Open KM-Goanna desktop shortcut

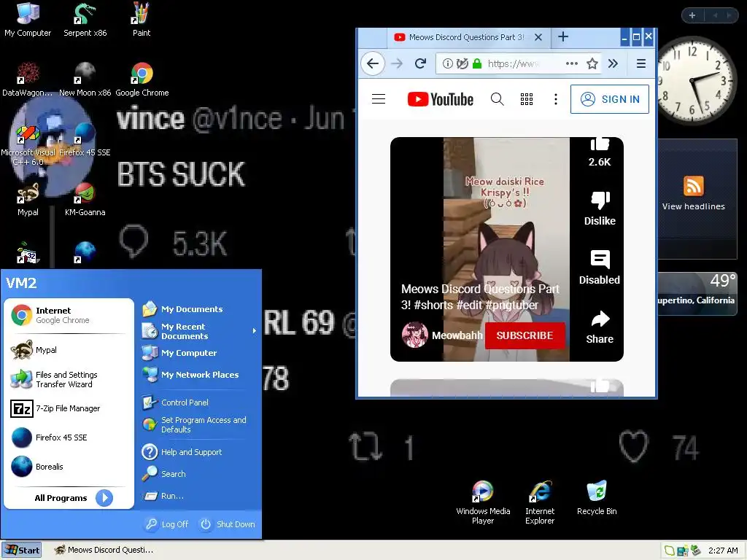85,200
